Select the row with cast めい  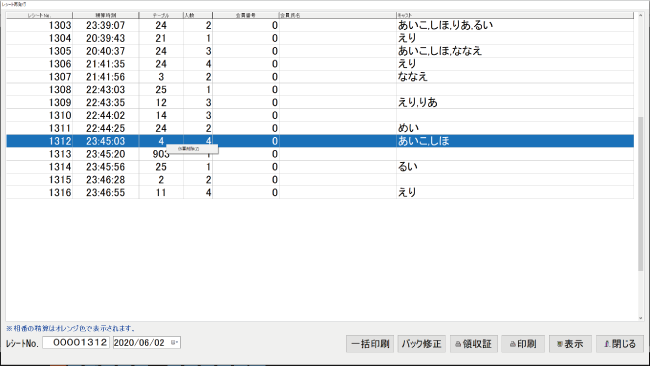tap(320, 128)
